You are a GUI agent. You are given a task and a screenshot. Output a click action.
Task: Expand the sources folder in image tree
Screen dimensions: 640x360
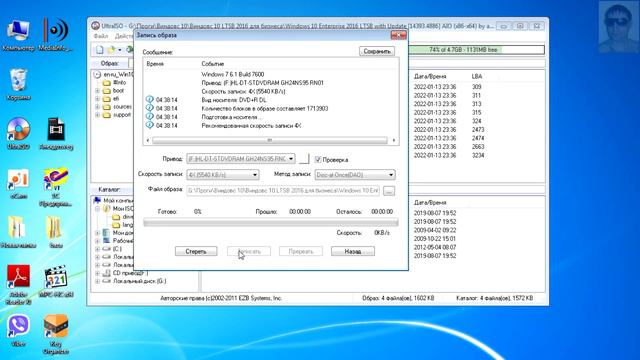(x=98, y=107)
